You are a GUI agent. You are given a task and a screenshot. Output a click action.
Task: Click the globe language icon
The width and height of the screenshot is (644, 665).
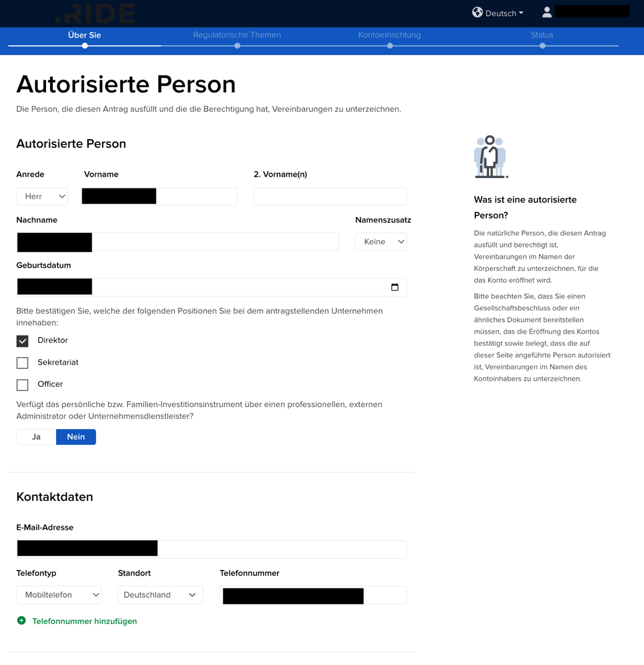[x=478, y=13]
